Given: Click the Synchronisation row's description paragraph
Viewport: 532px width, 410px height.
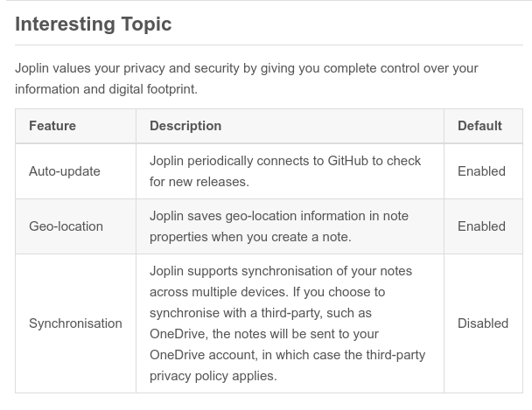Looking at the screenshot, I should coord(287,323).
